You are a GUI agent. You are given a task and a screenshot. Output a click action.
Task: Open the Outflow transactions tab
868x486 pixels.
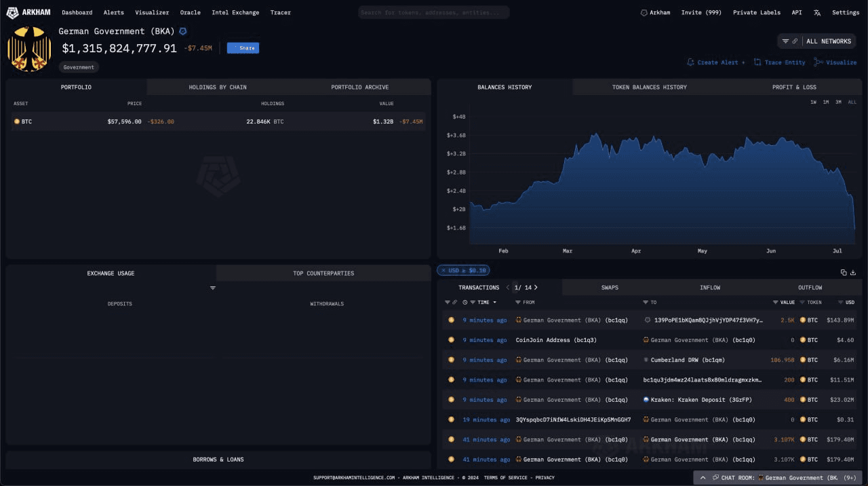pos(810,287)
